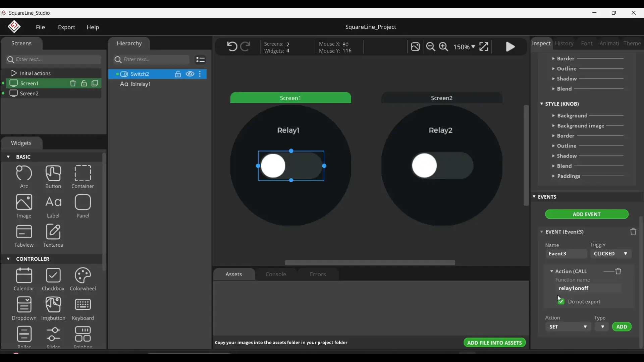Click the fit-to-screen expand icon
The width and height of the screenshot is (644, 362).
coord(484,47)
